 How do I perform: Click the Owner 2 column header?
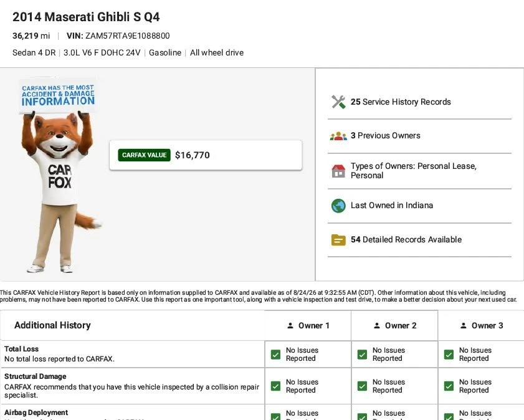[394, 325]
